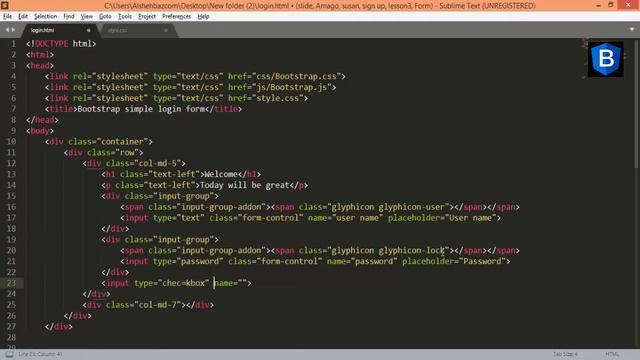Open the Project menu

pos(147,16)
